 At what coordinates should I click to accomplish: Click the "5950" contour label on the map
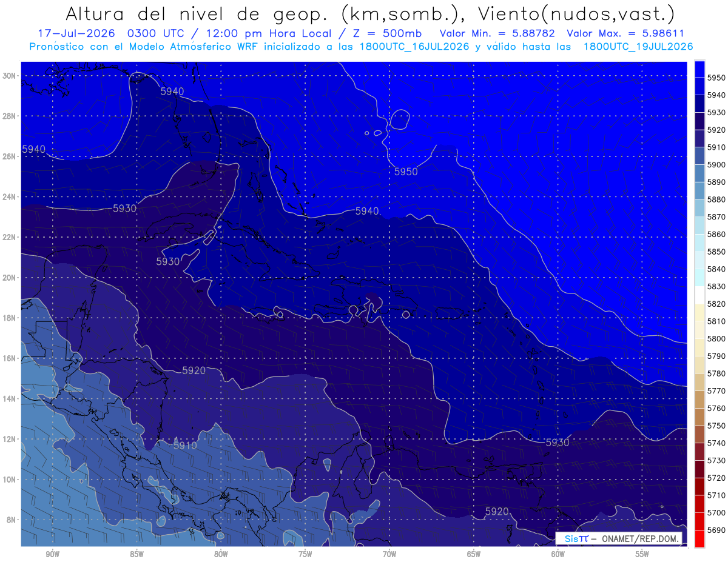point(406,172)
